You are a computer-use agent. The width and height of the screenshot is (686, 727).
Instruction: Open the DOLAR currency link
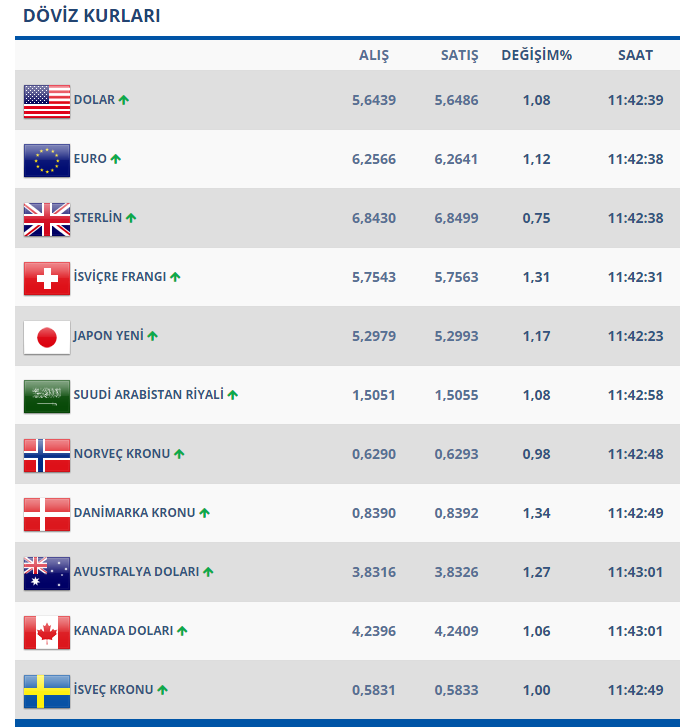[x=94, y=100]
